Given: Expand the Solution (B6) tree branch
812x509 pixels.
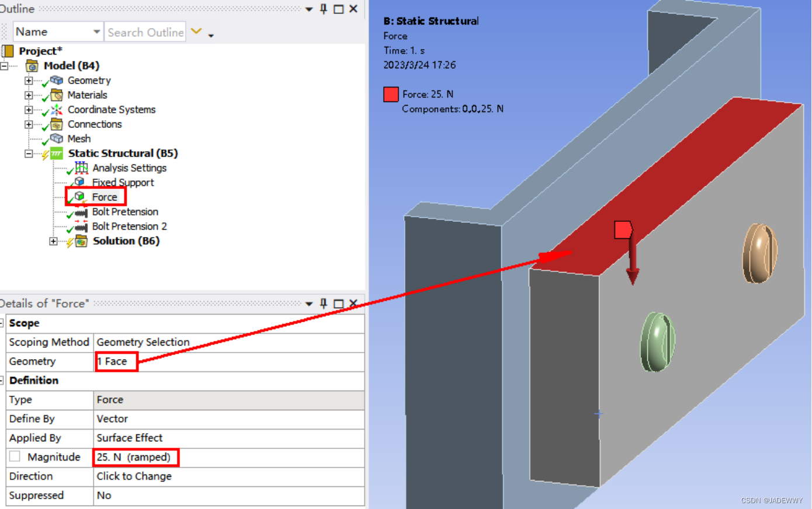Looking at the screenshot, I should click(54, 240).
